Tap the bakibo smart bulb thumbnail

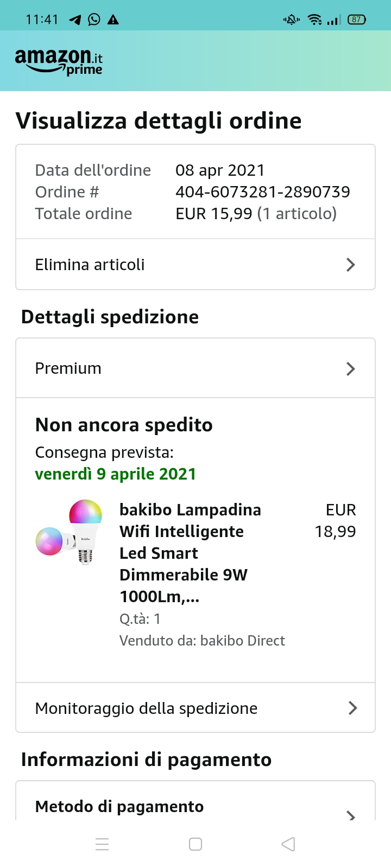[x=70, y=532]
